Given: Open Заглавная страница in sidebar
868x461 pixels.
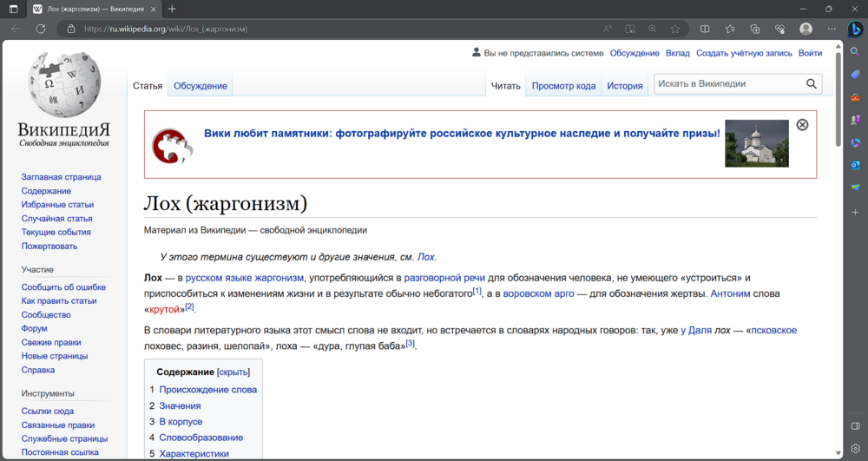Looking at the screenshot, I should 62,177.
